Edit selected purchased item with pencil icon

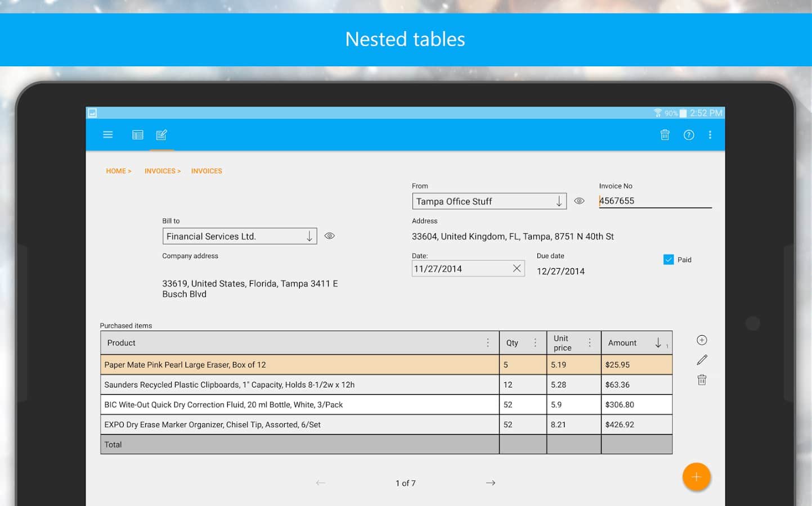702,360
